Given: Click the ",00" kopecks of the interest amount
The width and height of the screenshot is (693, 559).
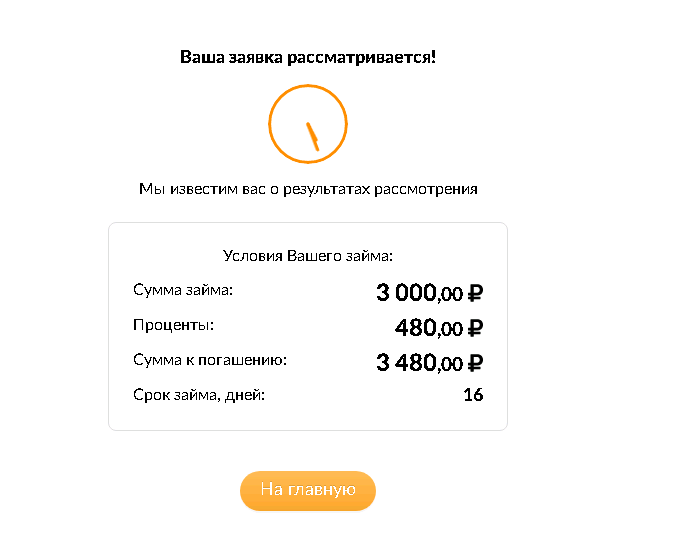Looking at the screenshot, I should tap(450, 330).
